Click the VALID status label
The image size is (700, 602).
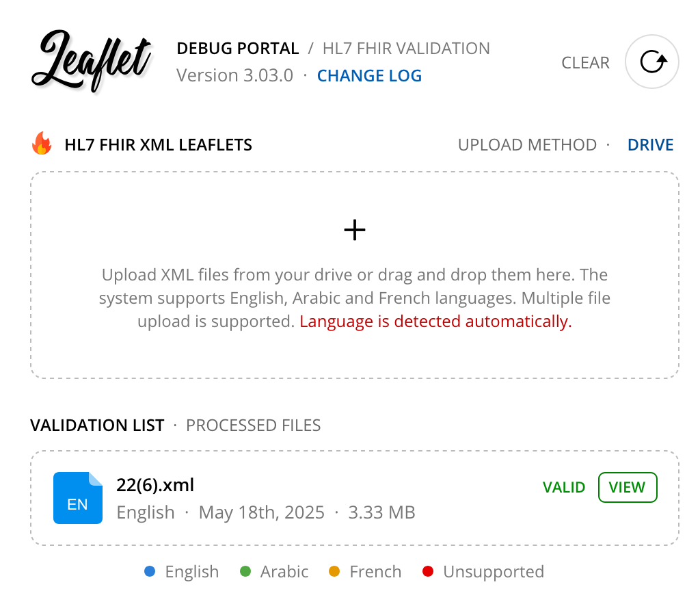(x=563, y=487)
